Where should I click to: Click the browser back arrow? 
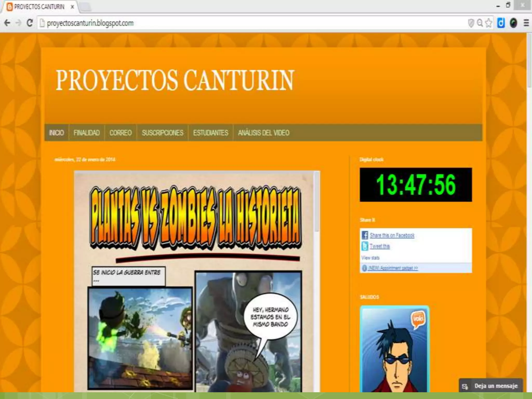click(x=7, y=23)
